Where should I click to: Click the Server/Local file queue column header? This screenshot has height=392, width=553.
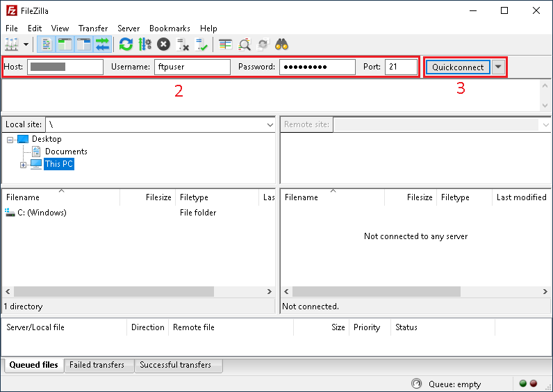64,327
